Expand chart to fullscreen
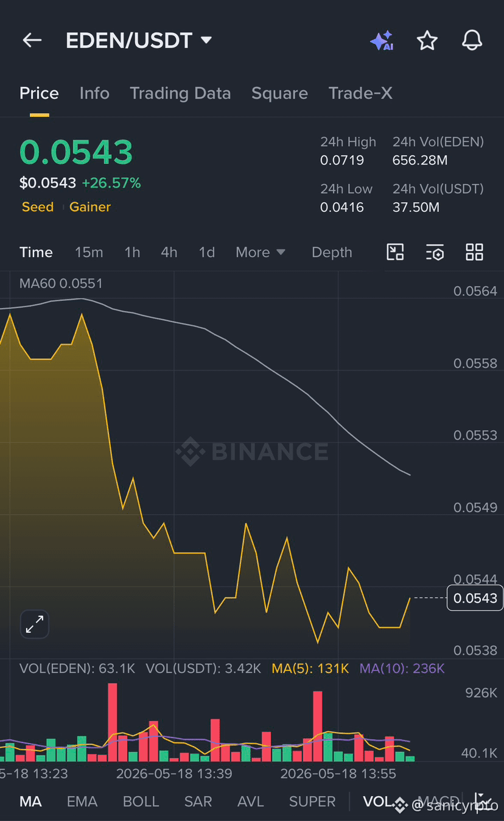Image resolution: width=504 pixels, height=821 pixels. tap(35, 624)
